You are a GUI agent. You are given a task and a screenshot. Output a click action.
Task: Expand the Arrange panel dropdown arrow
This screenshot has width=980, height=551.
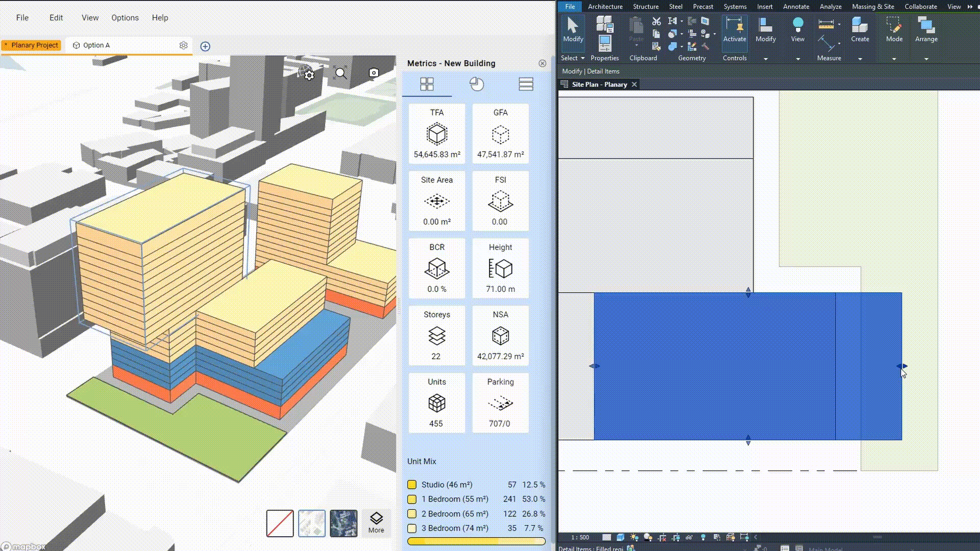926,59
